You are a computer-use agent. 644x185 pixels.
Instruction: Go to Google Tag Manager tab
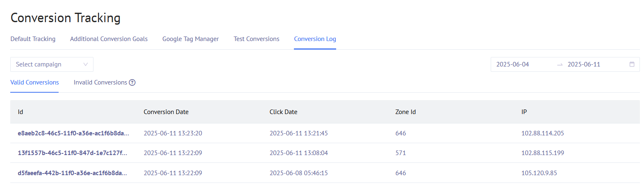click(191, 39)
